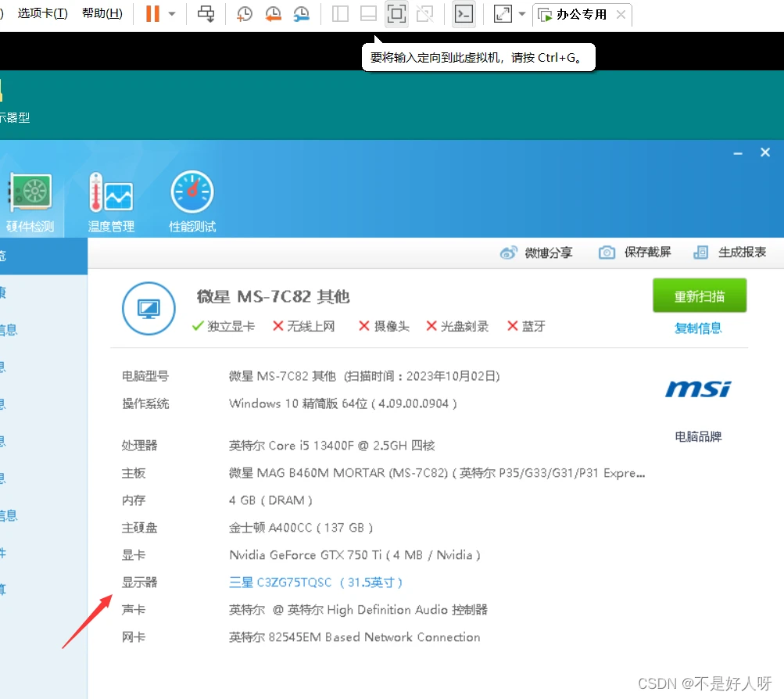Screen dimensions: 784x699
Task: Click the stretch guest display icon
Action: (503, 14)
